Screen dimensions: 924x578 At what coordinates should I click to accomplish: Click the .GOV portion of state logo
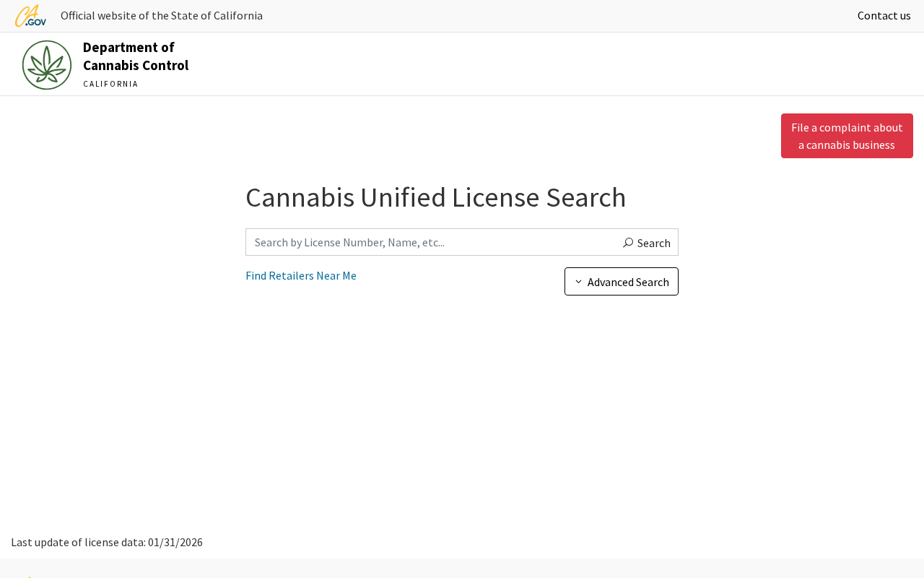point(36,22)
